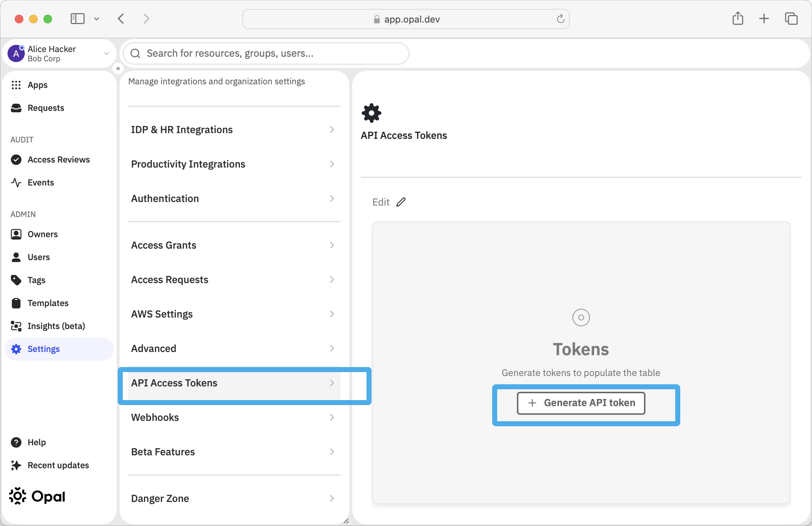Open Insights (beta) icon

(x=16, y=326)
